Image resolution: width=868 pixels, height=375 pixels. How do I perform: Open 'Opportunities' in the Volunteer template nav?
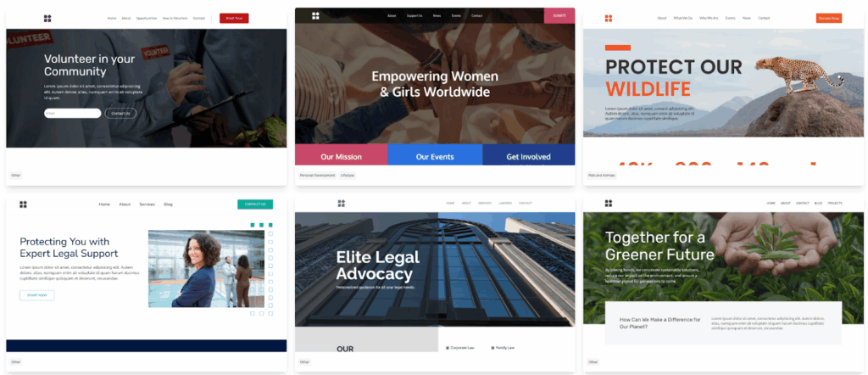(x=147, y=19)
